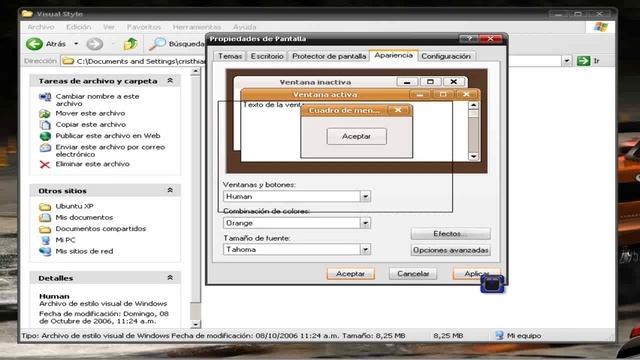This screenshot has height=360, width=640.
Task: Collapse Tareas de archivo y carpeta panel
Action: (x=170, y=81)
